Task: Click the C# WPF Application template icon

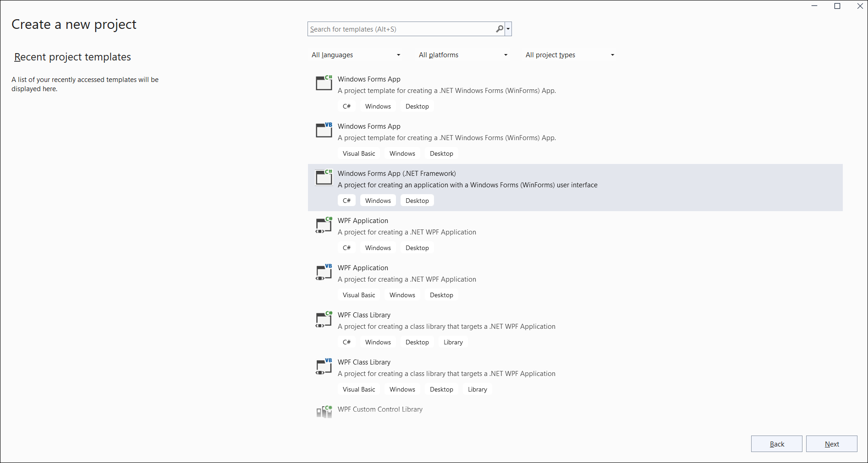Action: (324, 224)
